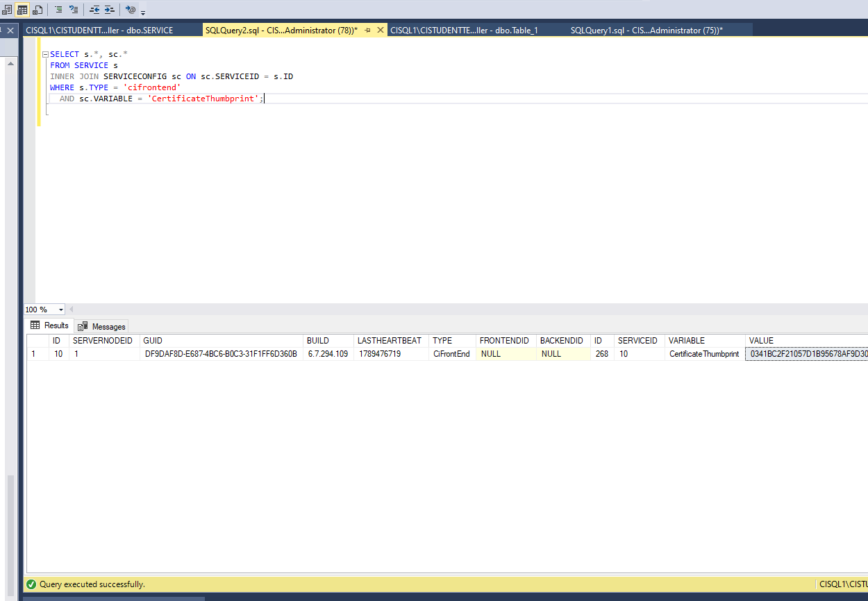868x601 pixels.
Task: Collapse the SELECT statement outline
Action: (x=45, y=54)
